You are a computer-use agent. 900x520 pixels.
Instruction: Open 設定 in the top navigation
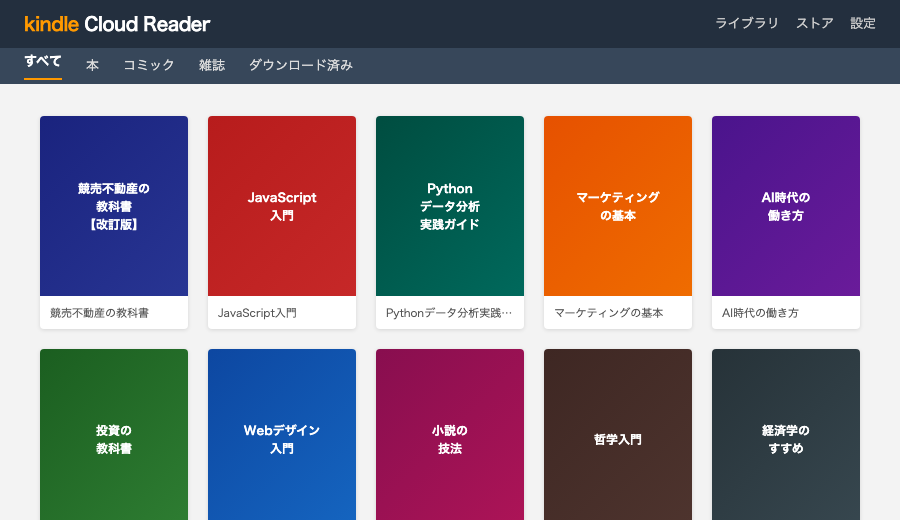point(863,24)
